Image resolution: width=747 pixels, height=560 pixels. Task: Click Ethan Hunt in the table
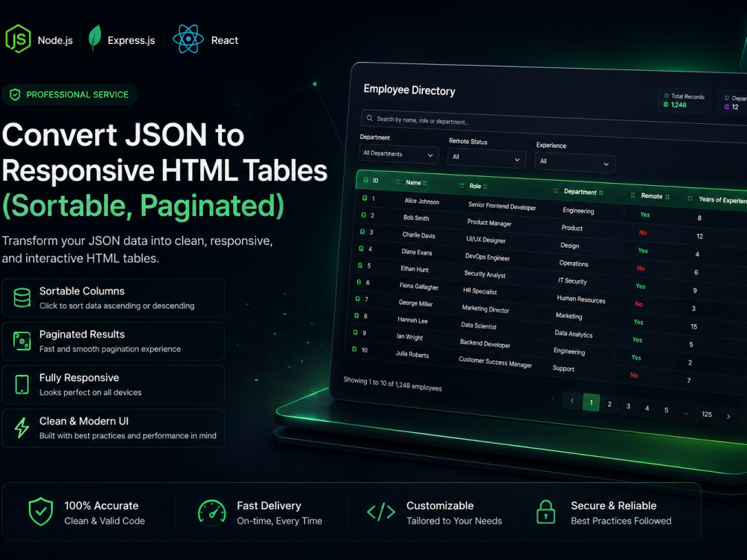pos(414,269)
